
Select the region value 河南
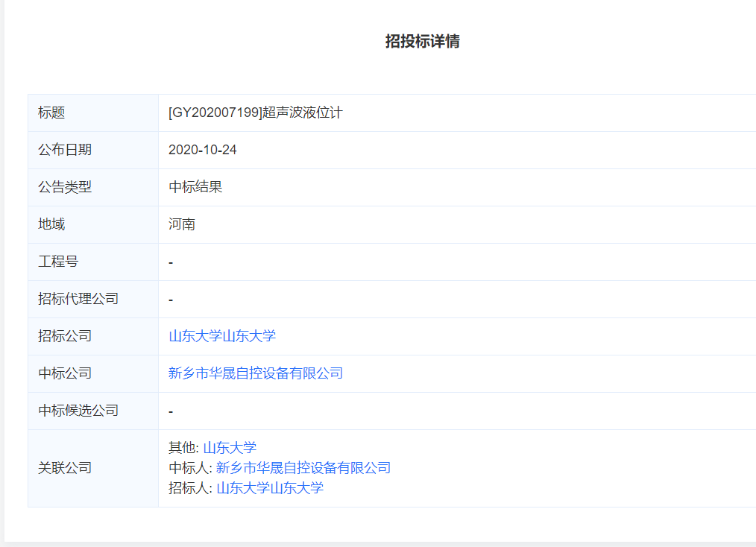182,224
